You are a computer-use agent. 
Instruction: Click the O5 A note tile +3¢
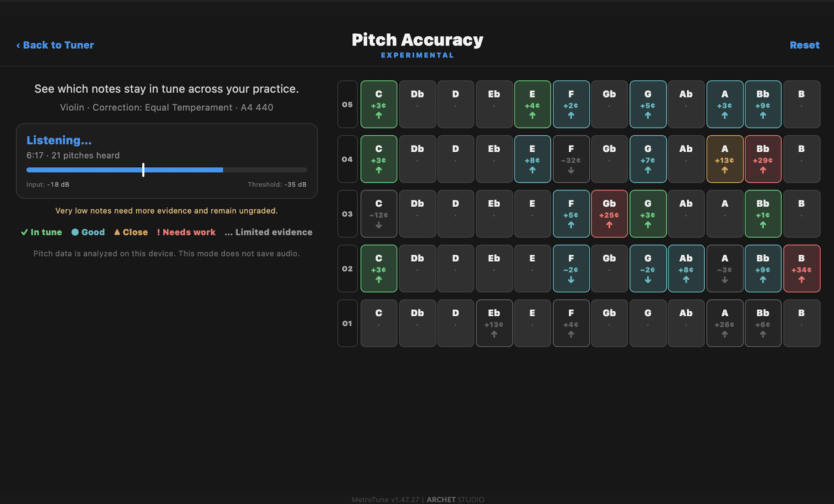[x=725, y=104]
